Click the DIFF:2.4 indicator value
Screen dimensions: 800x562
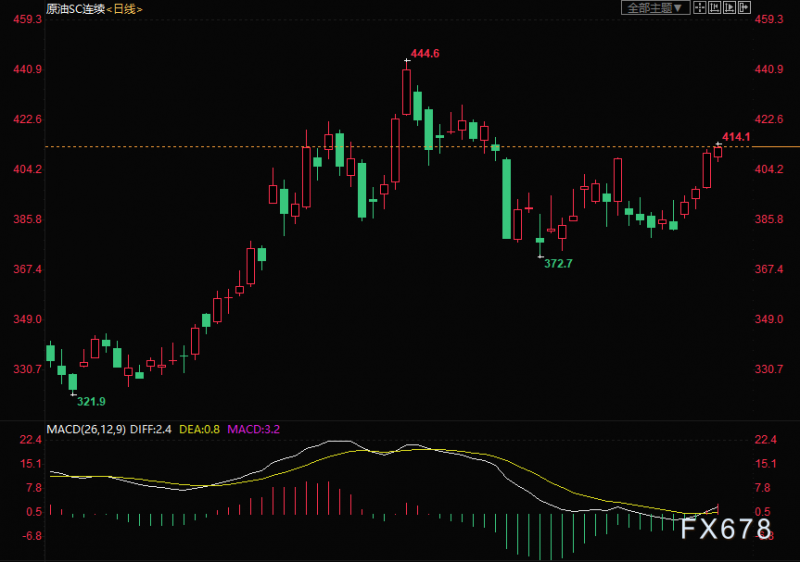(x=151, y=429)
